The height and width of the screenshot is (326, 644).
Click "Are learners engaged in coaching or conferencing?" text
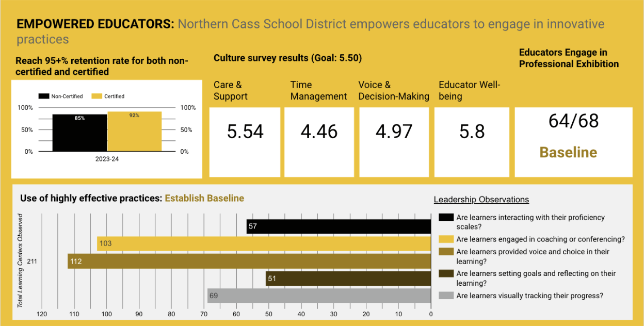(541, 239)
